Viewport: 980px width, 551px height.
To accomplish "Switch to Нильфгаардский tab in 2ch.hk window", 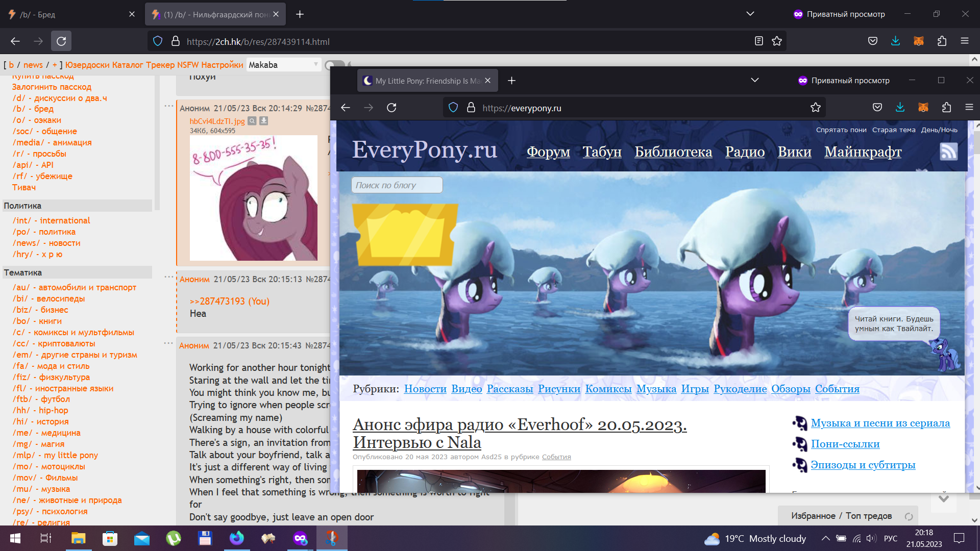I will coord(215,14).
